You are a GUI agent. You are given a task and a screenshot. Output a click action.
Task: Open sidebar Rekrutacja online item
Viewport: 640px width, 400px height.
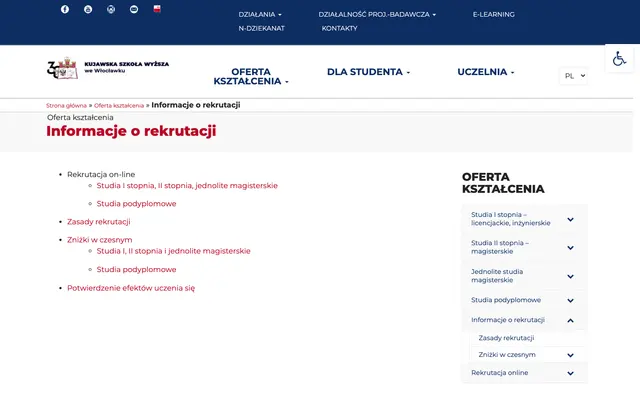pyautogui.click(x=500, y=373)
